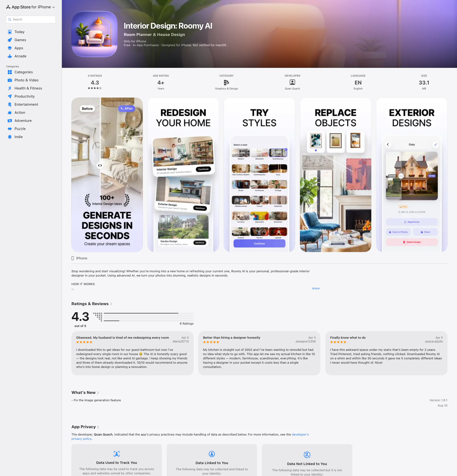This screenshot has width=457, height=476.
Task: Click the 33.1 MB size value
Action: 424,83
